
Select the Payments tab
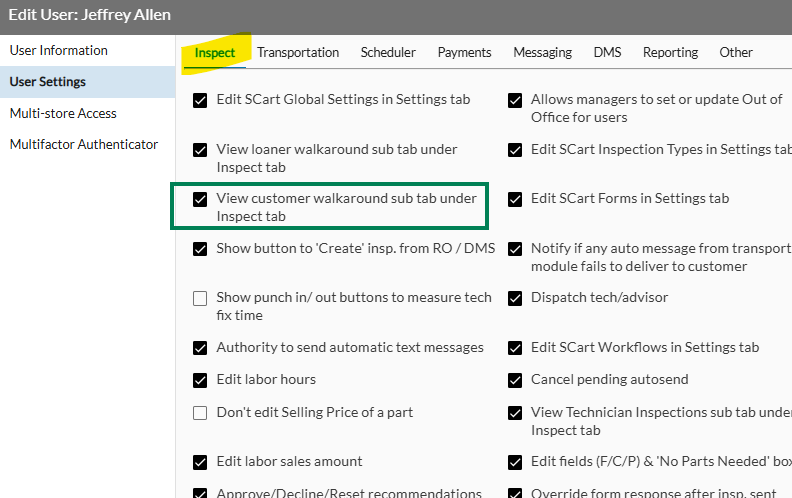464,53
